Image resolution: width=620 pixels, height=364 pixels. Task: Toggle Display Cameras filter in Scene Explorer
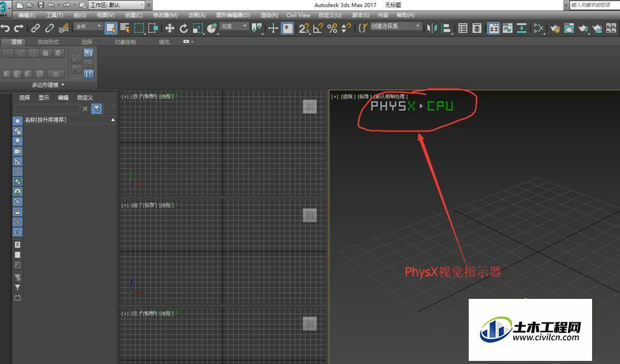coord(17,151)
